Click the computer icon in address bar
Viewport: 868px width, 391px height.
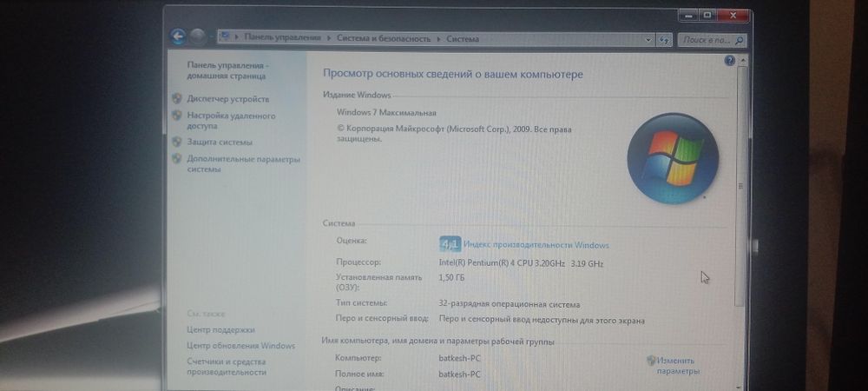point(225,37)
